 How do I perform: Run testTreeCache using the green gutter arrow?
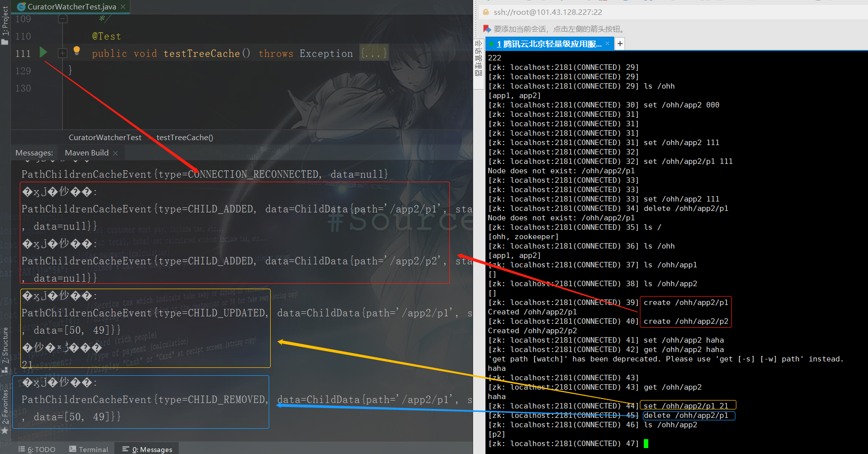pyautogui.click(x=44, y=52)
